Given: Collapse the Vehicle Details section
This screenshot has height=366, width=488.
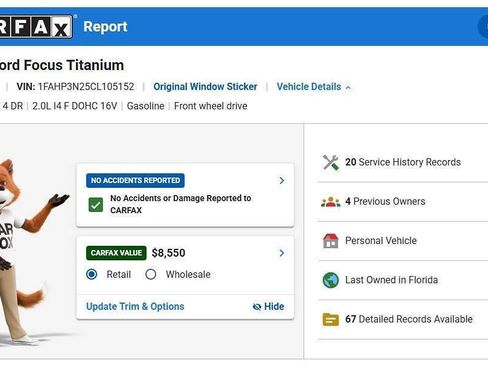Looking at the screenshot, I should point(314,87).
